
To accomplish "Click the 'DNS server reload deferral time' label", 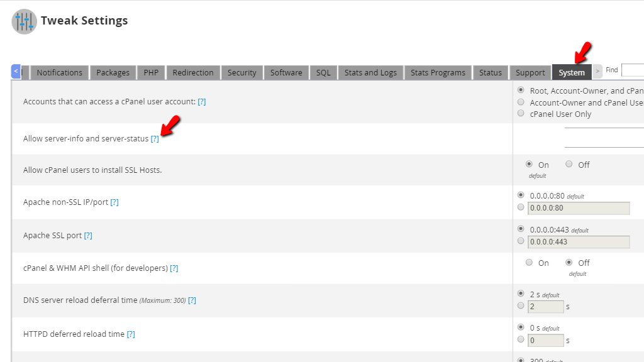I will 80,300.
